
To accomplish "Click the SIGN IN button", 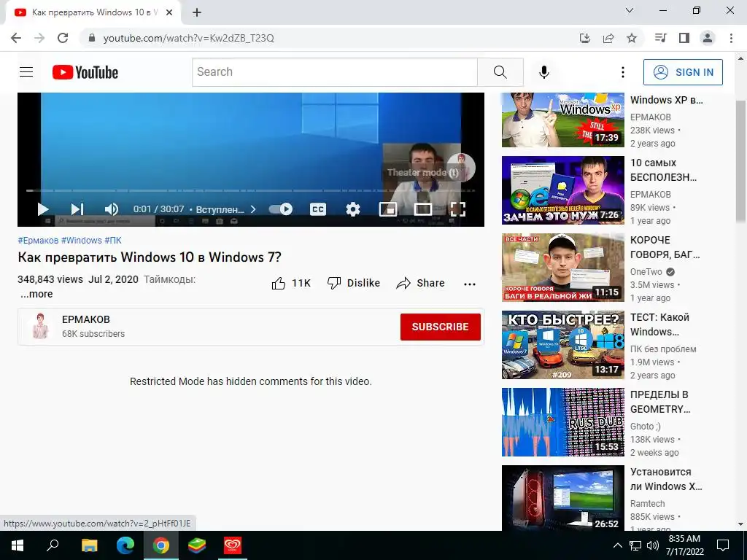I will click(x=683, y=72).
